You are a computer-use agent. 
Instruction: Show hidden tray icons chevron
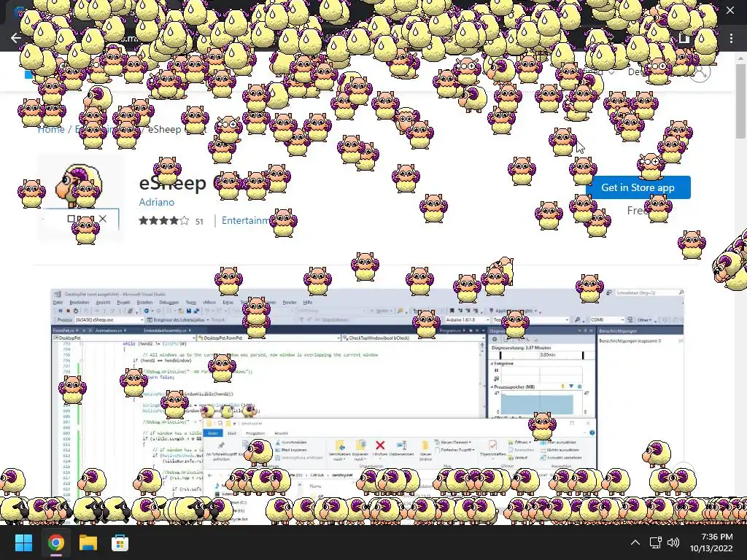click(x=635, y=542)
